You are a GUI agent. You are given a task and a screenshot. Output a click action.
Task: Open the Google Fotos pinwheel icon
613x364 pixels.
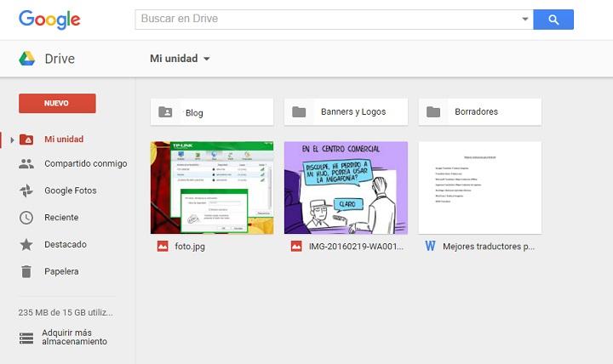(x=26, y=191)
